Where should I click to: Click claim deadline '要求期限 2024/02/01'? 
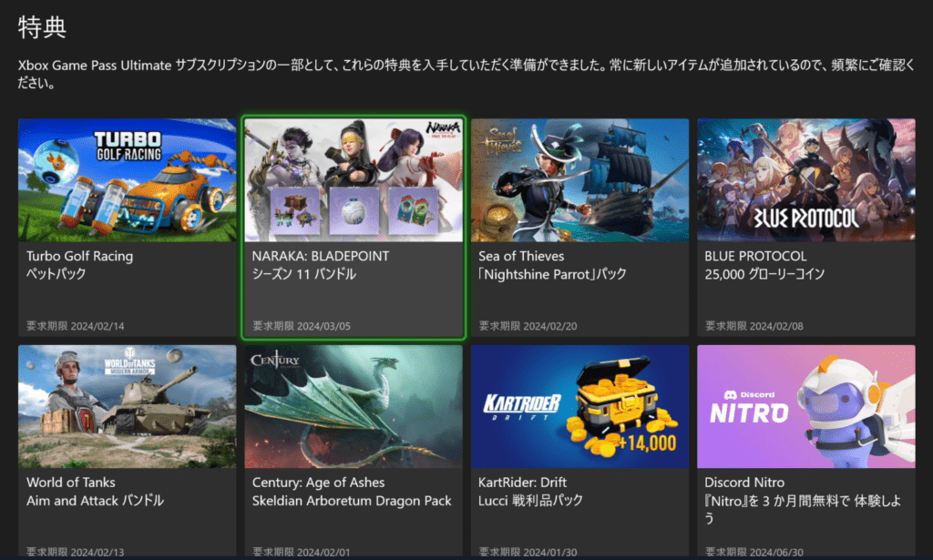301,553
